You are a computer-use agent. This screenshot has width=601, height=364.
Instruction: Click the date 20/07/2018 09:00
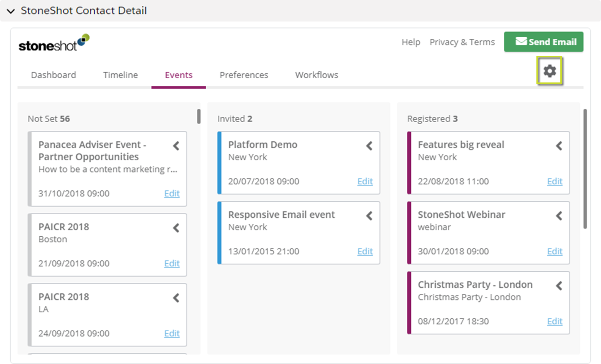[x=264, y=181]
